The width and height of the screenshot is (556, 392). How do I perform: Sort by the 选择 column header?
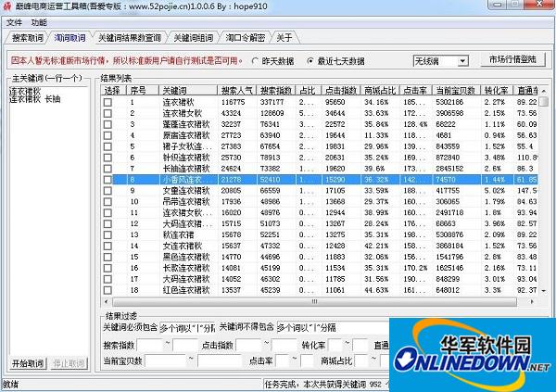click(x=114, y=91)
